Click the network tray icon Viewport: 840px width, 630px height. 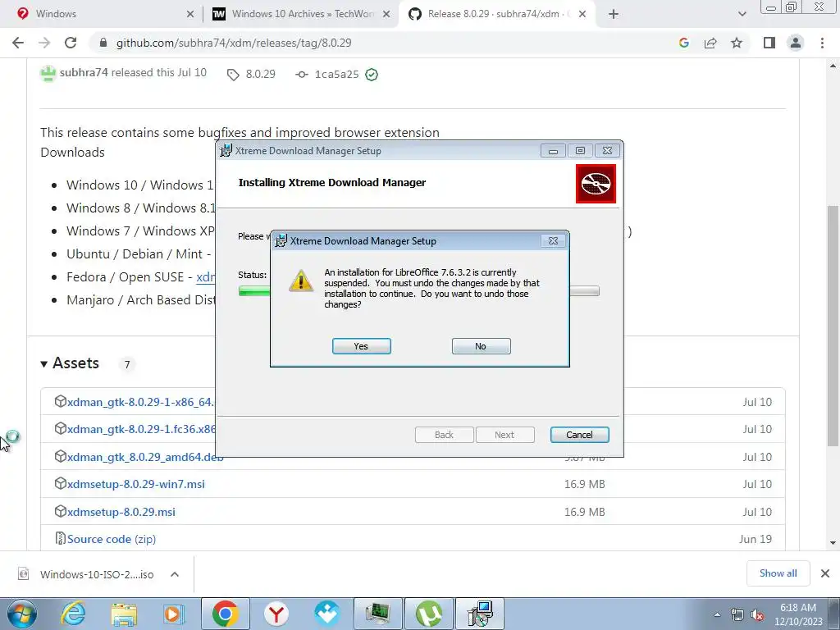(x=737, y=615)
